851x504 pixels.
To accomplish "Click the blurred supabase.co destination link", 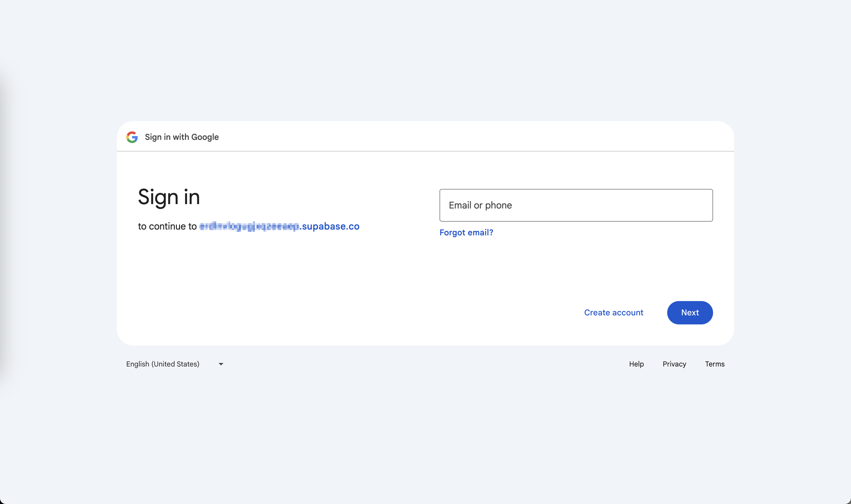I will click(x=279, y=226).
